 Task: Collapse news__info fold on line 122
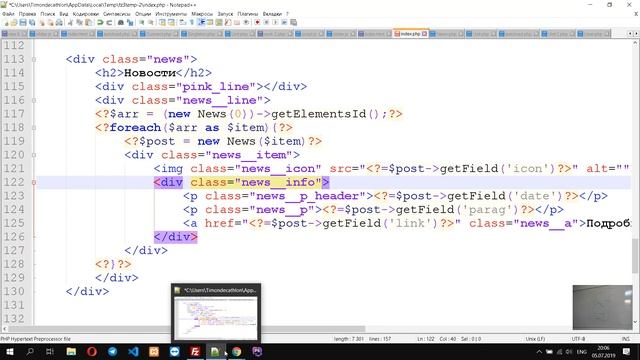(34, 182)
